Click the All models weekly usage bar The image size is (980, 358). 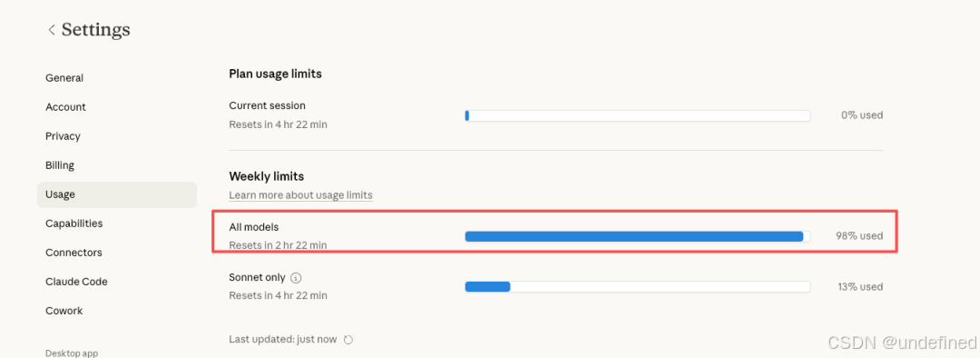pyautogui.click(x=638, y=236)
